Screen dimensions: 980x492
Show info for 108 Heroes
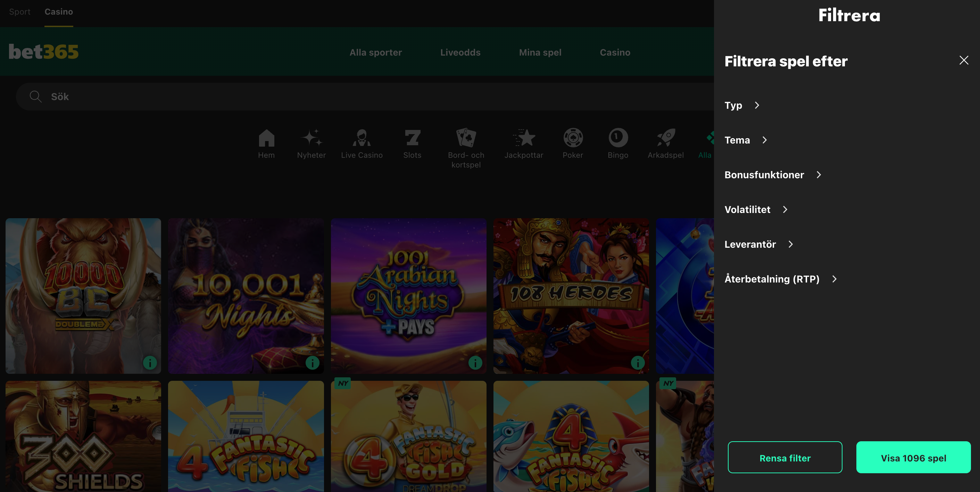point(638,363)
